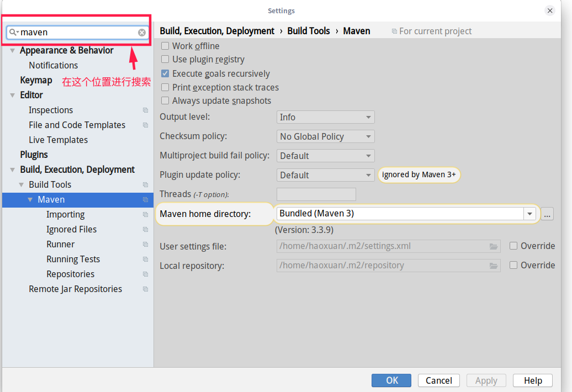Image resolution: width=572 pixels, height=392 pixels.
Task: Enable Work offline mode
Action: coord(165,46)
